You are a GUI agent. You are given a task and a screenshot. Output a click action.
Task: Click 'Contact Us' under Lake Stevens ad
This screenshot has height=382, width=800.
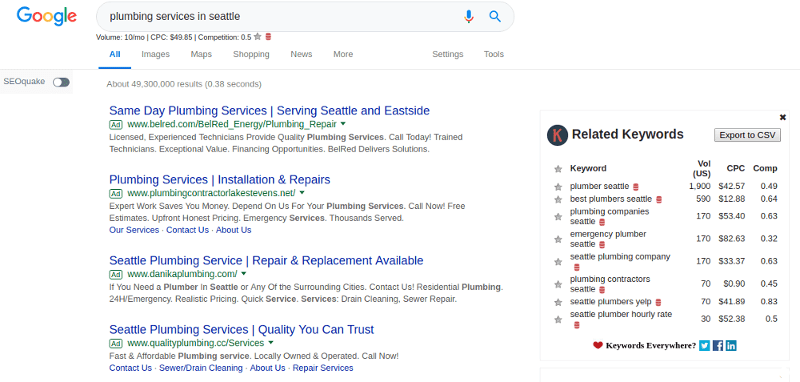click(187, 230)
